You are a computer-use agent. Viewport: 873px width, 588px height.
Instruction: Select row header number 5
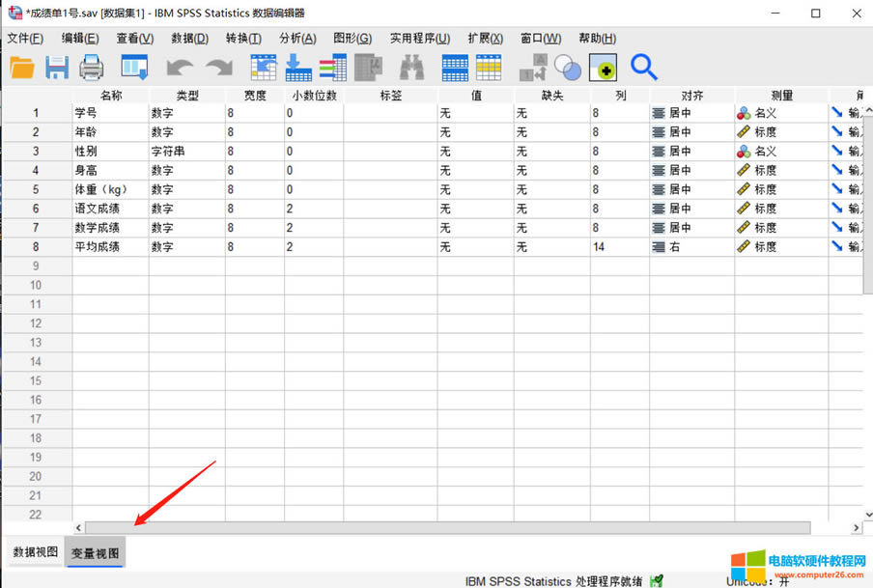point(36,189)
